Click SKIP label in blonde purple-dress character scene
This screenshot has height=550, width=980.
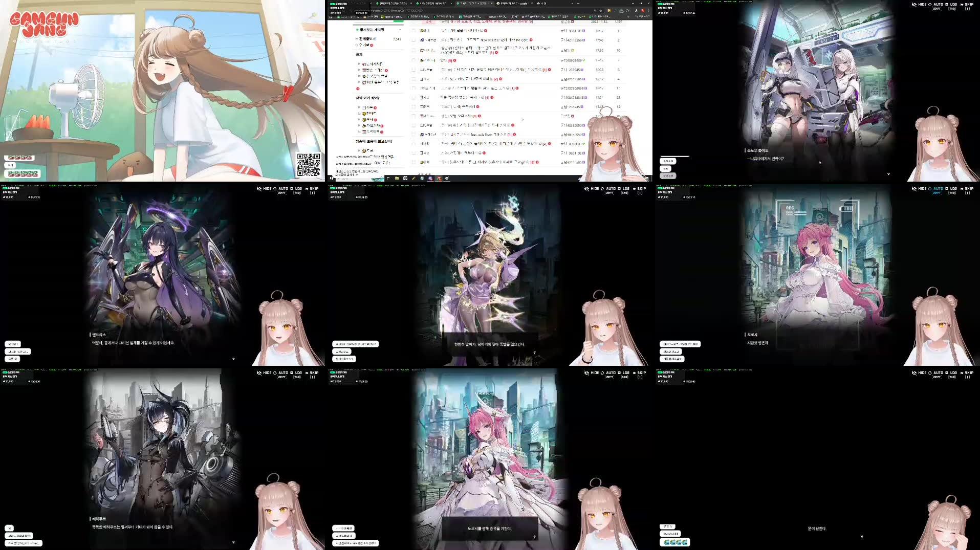[642, 189]
